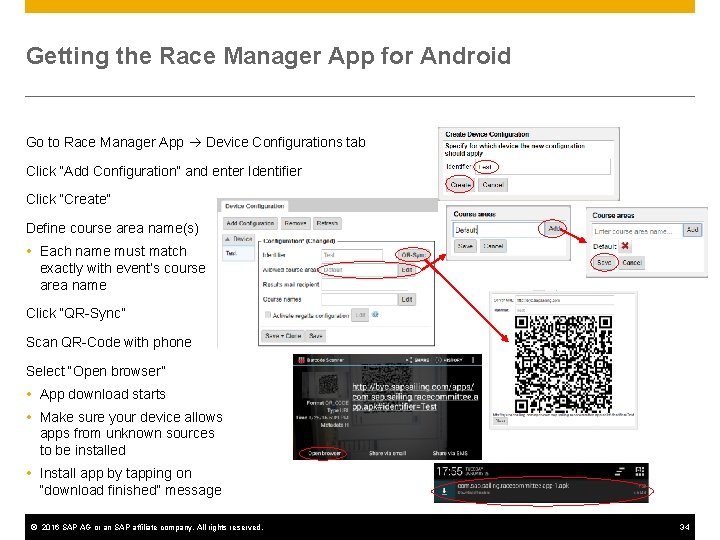
Task: Click the Barcode Scanner app icon
Action: pyautogui.click(x=302, y=360)
